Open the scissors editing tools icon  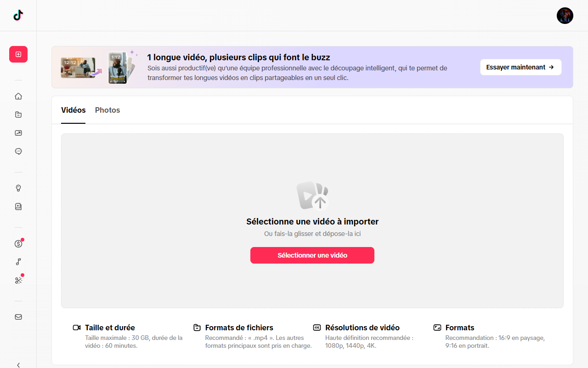18,280
